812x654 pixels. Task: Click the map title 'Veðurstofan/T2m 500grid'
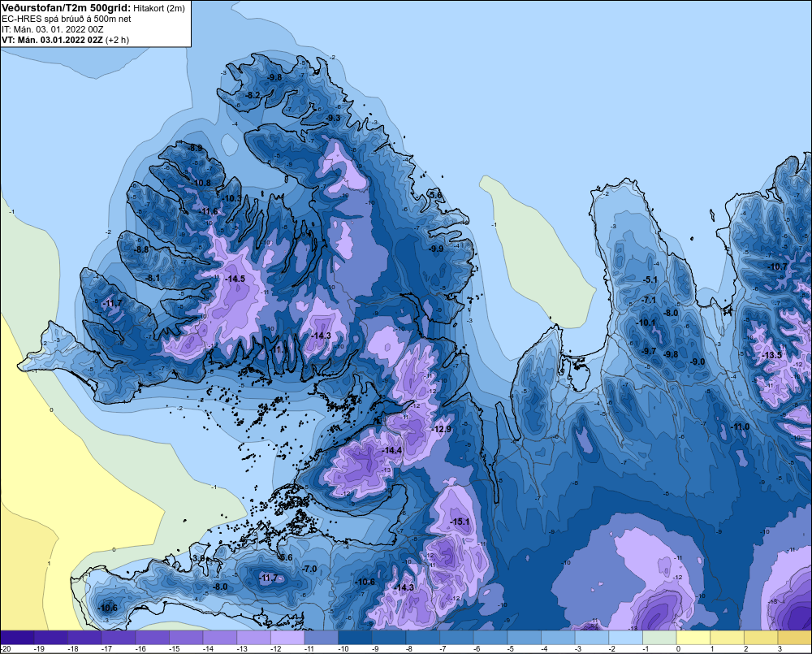coord(66,8)
